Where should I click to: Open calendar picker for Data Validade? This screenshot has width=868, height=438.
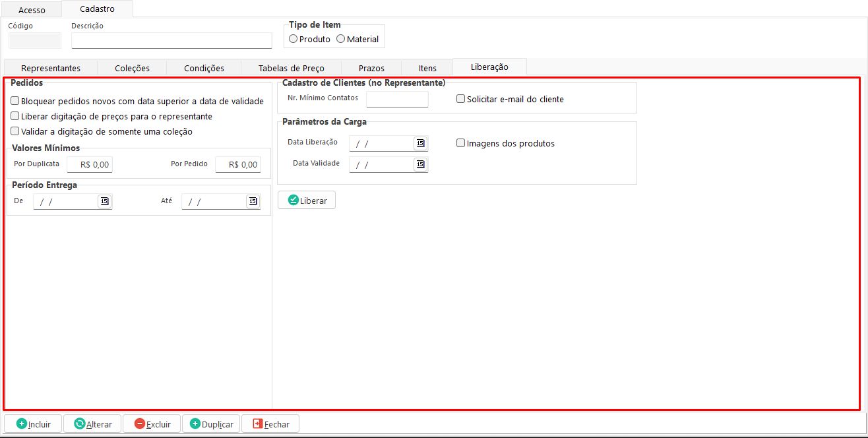pos(420,164)
